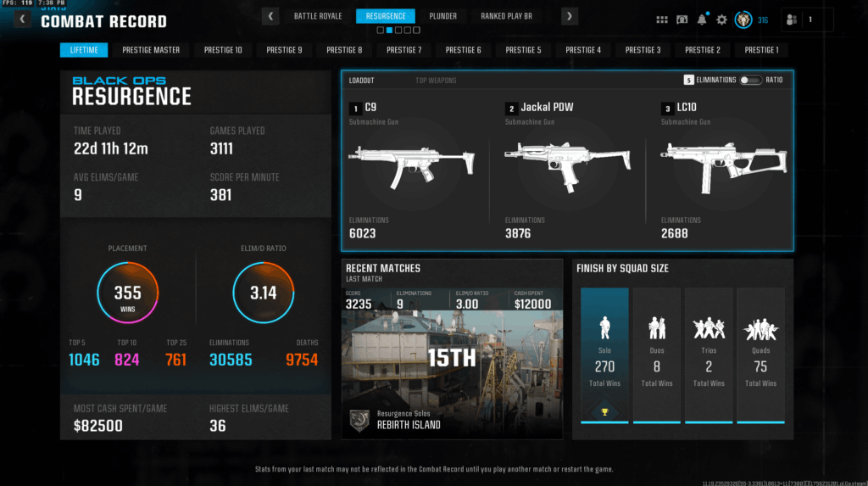The image size is (868, 486).
Task: Click the Top 5 value 1046
Action: [x=84, y=360]
